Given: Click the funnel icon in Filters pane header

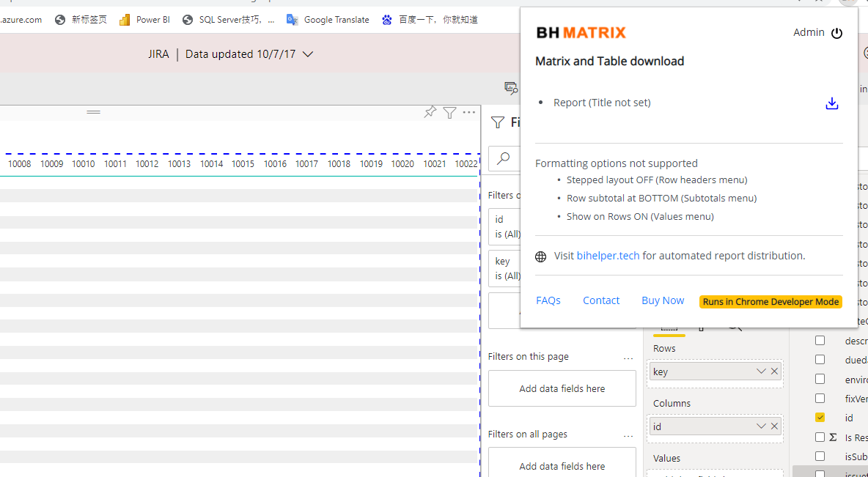Looking at the screenshot, I should pos(498,122).
